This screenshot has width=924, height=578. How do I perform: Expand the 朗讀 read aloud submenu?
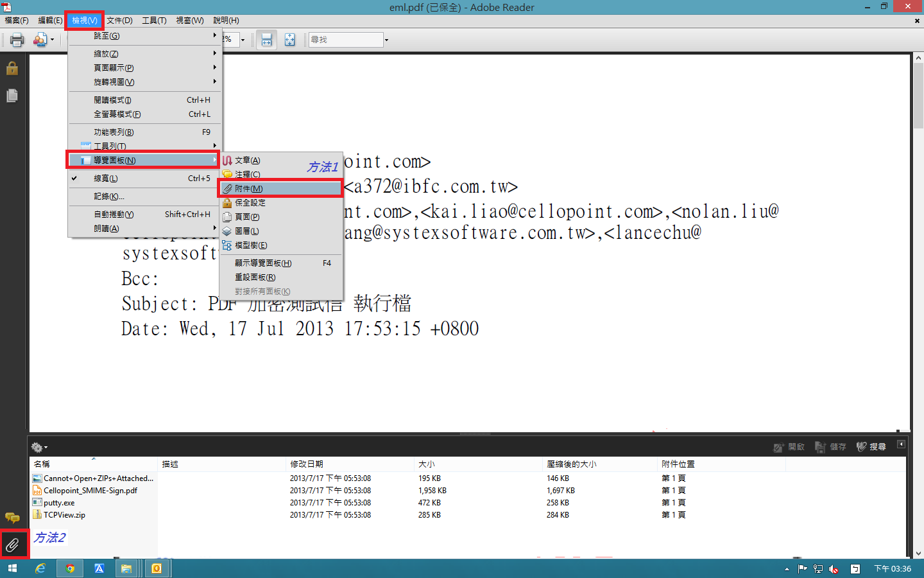click(x=145, y=229)
